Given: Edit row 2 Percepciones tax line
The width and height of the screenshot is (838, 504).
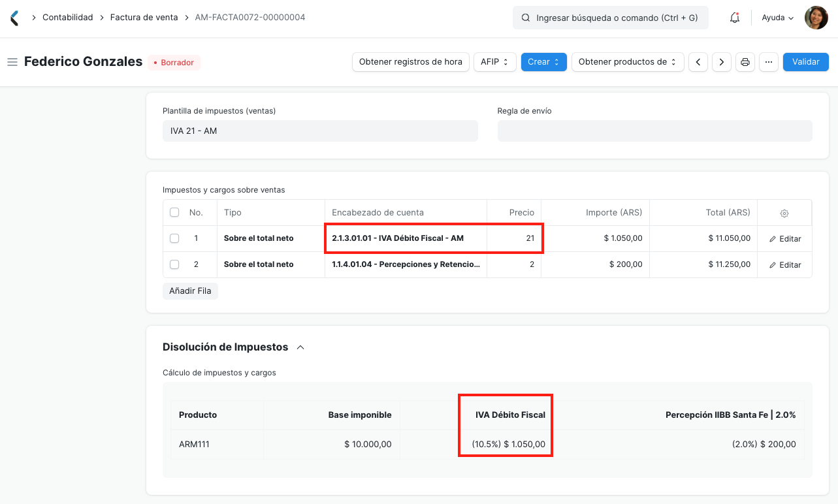Looking at the screenshot, I should click(x=785, y=265).
